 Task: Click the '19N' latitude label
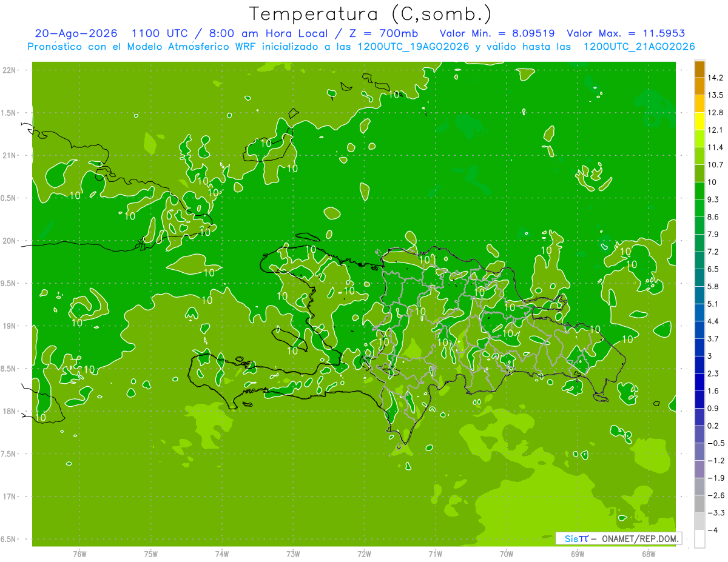(x=9, y=326)
